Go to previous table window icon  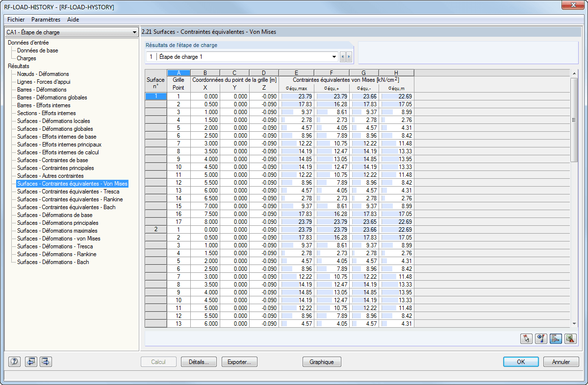(31, 361)
